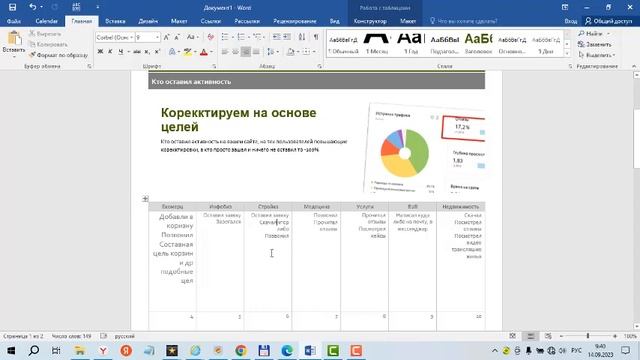The image size is (640, 360).
Task: Click the Undo arrow icon
Action: pyautogui.click(x=33, y=7)
